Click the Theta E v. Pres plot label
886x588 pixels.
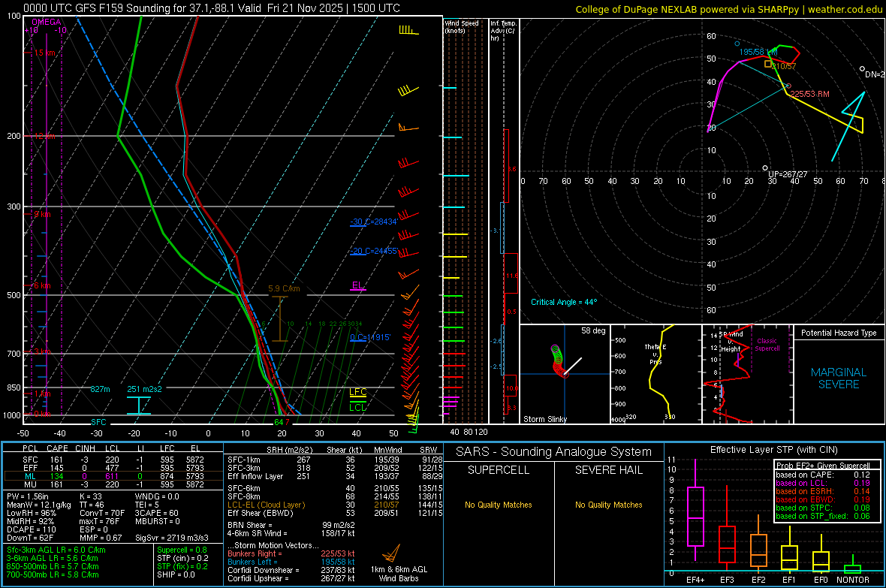pyautogui.click(x=655, y=354)
